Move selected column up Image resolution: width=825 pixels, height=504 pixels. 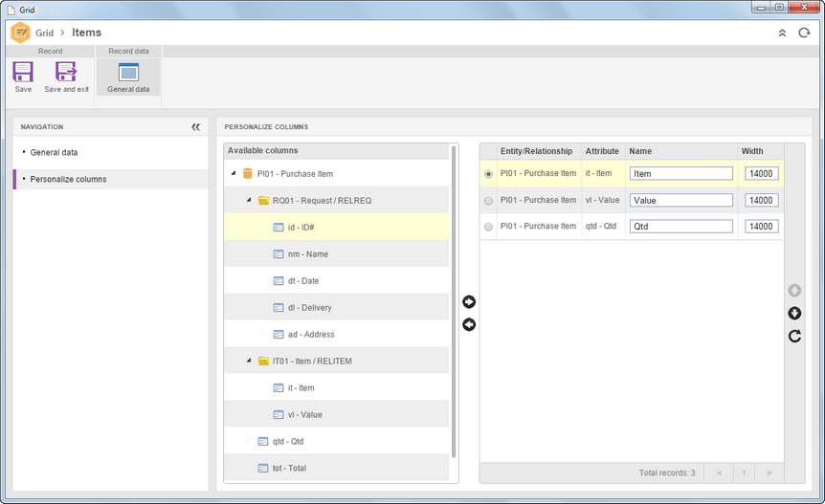tap(794, 290)
